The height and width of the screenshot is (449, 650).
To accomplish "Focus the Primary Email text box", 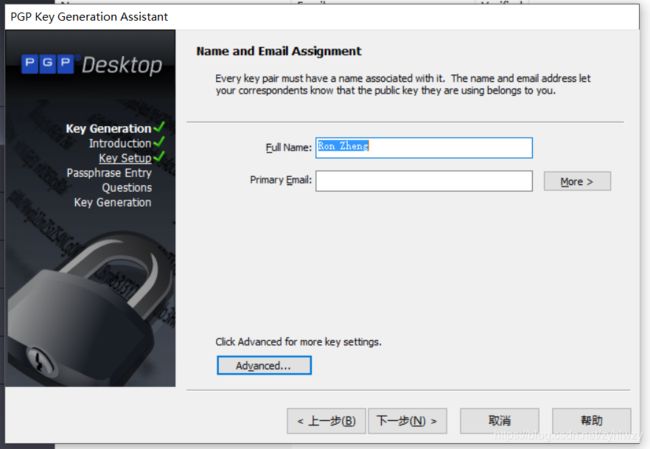I will (424, 181).
